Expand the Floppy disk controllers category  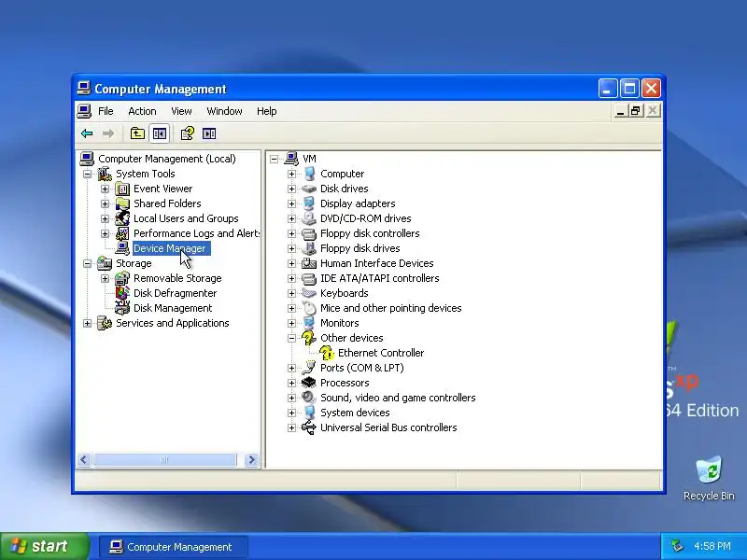click(x=291, y=234)
